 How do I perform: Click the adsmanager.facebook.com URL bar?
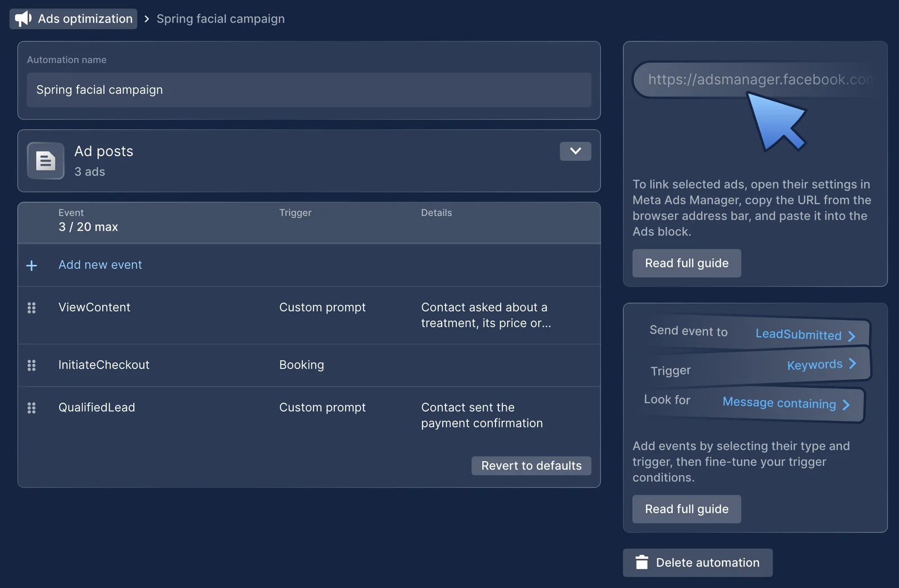pyautogui.click(x=756, y=80)
